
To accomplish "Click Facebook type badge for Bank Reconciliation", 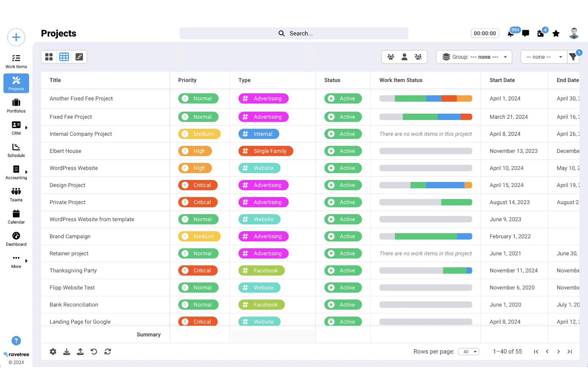I will coord(261,305).
